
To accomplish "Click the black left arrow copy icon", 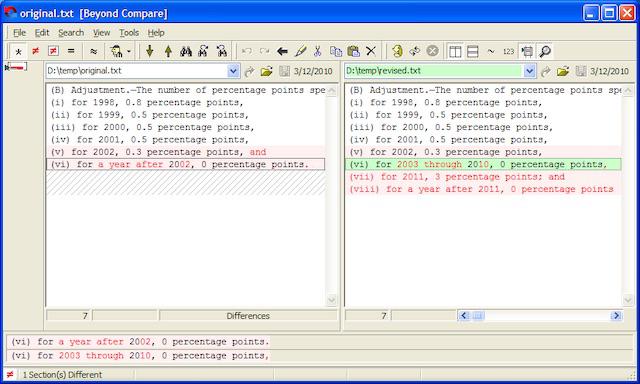I will [x=282, y=51].
